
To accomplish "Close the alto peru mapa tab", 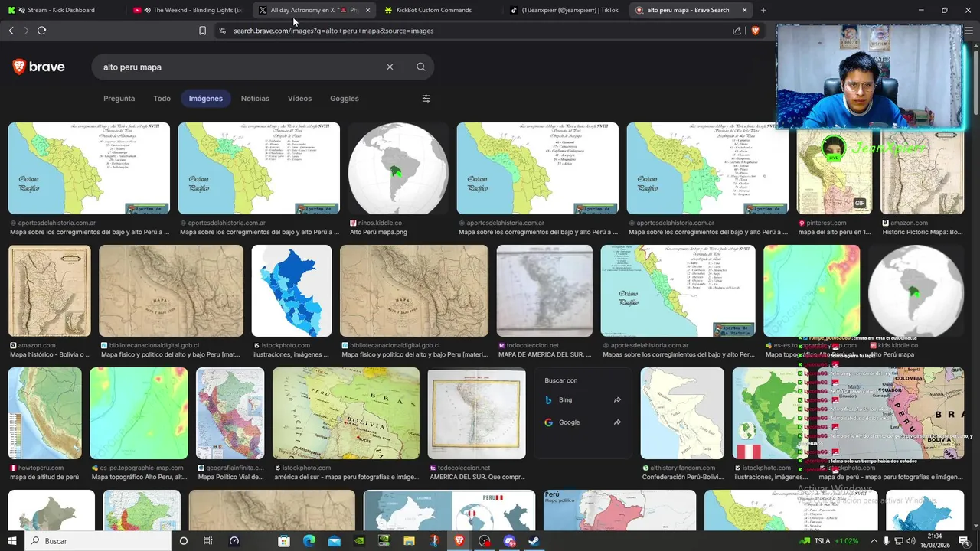I will (744, 10).
